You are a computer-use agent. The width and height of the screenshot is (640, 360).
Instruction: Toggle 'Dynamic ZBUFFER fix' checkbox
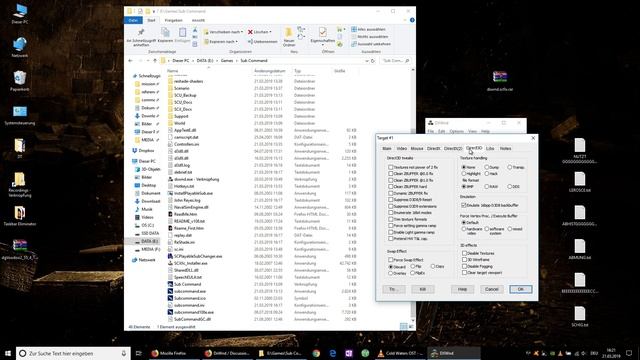coord(391,193)
